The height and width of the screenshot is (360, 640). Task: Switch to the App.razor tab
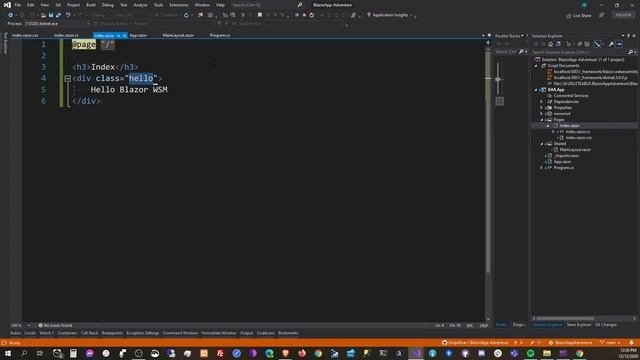coord(138,36)
